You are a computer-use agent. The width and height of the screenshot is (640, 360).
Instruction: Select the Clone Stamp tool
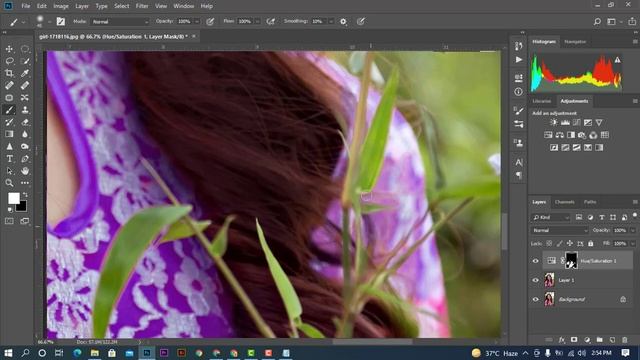(25, 110)
